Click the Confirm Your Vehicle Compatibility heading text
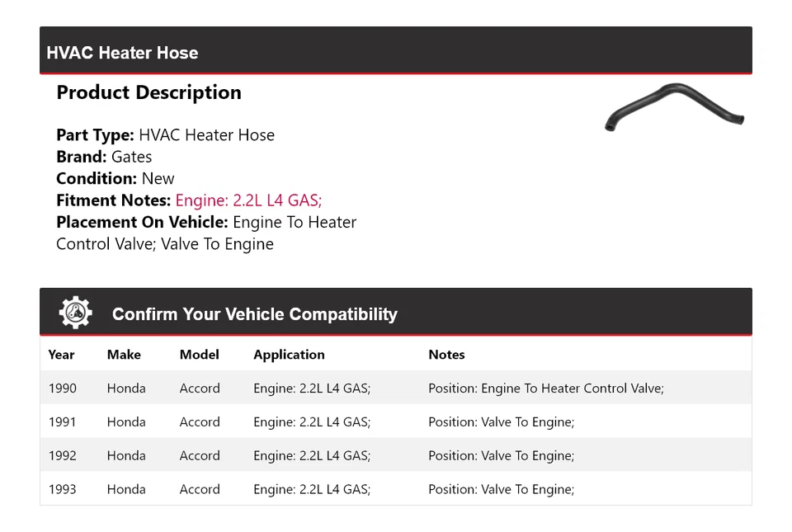The height and width of the screenshot is (532, 792). click(x=254, y=314)
